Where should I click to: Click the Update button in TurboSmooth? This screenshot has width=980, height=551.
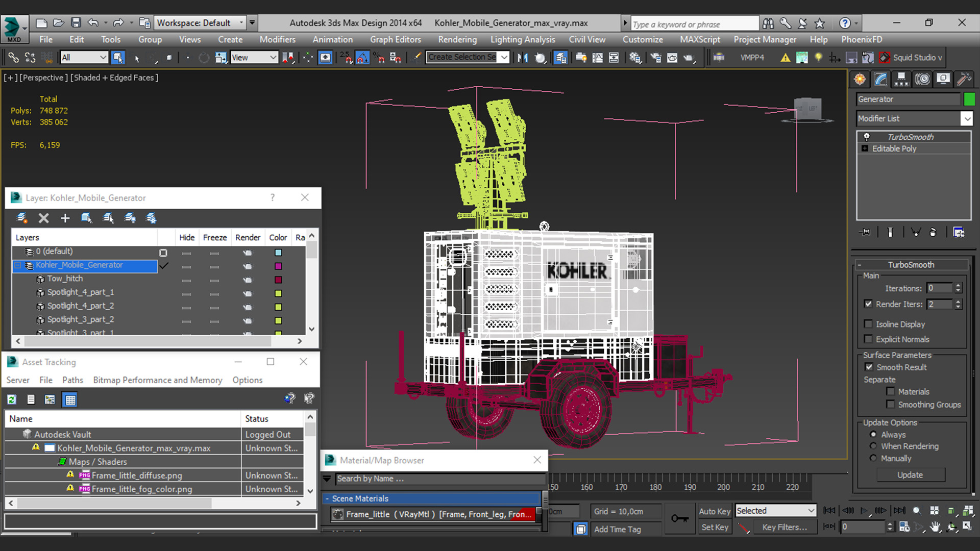910,475
